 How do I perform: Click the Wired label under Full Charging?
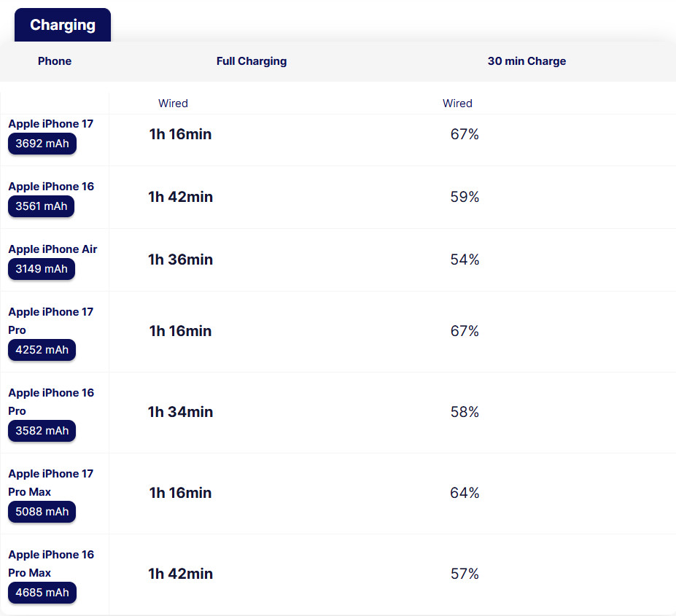coord(173,104)
